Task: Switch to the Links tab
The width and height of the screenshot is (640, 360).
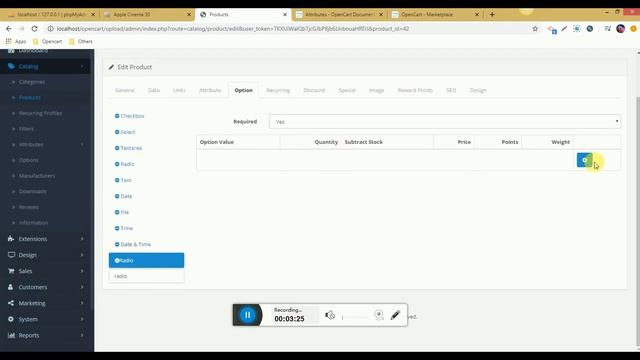Action: [x=179, y=90]
